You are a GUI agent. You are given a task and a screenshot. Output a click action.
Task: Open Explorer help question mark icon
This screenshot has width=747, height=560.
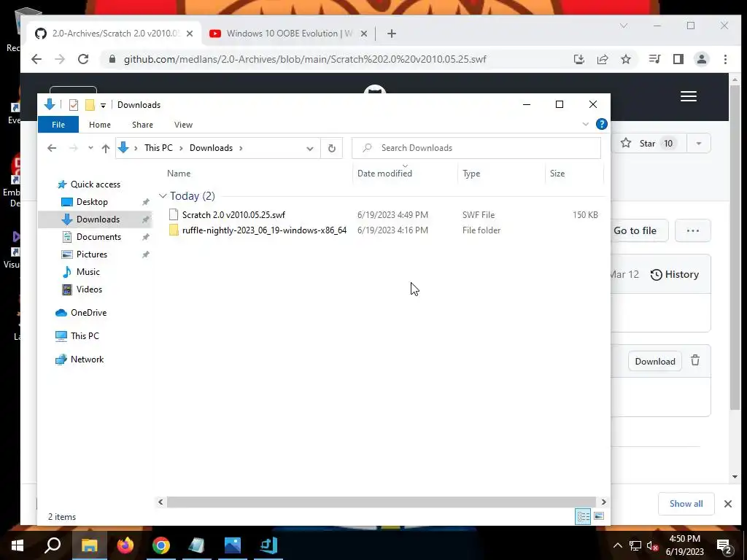pyautogui.click(x=602, y=124)
